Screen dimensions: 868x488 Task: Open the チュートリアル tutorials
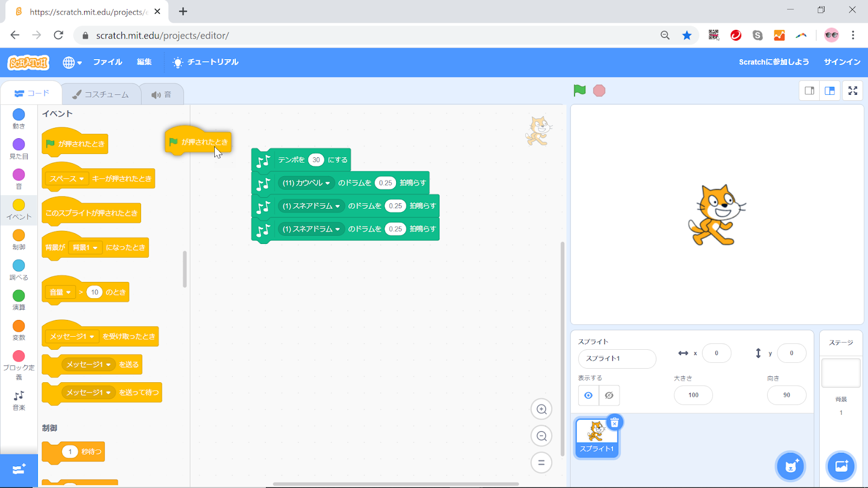(x=206, y=62)
